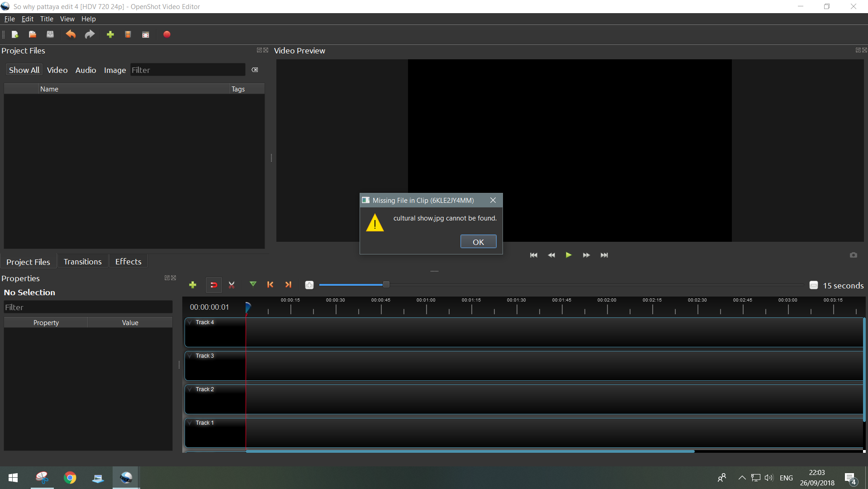This screenshot has width=868, height=489.
Task: Zoom in using the timeline zoom-in icon
Action: click(309, 285)
